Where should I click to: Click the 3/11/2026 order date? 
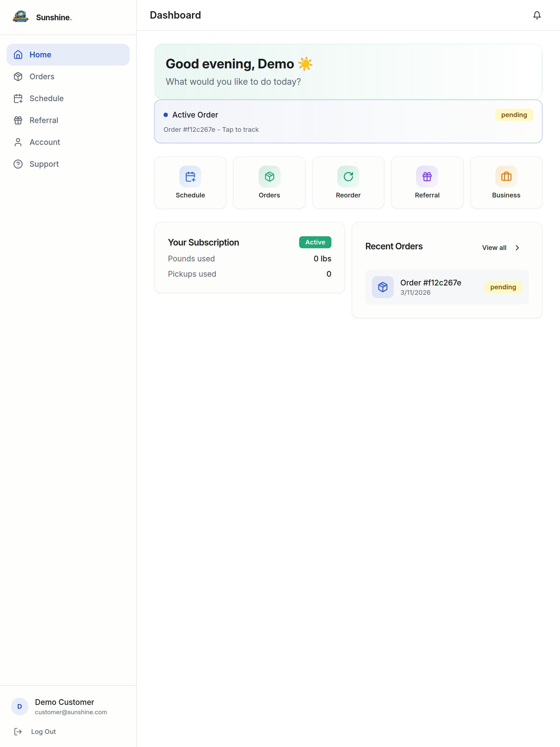(415, 293)
